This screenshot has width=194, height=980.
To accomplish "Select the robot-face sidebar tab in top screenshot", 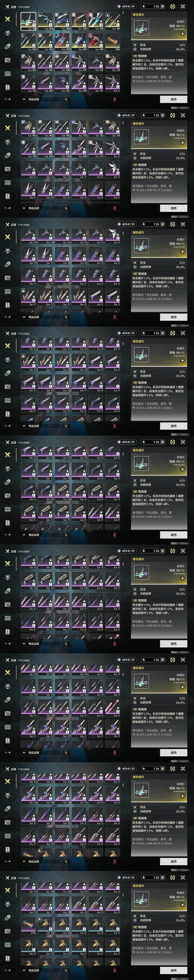I will coord(8,73).
